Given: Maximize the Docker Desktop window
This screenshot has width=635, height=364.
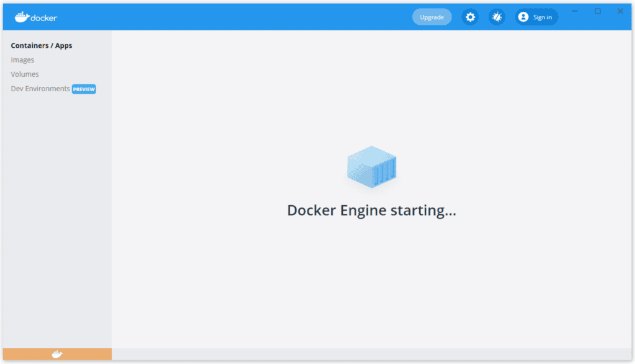Looking at the screenshot, I should (x=597, y=11).
